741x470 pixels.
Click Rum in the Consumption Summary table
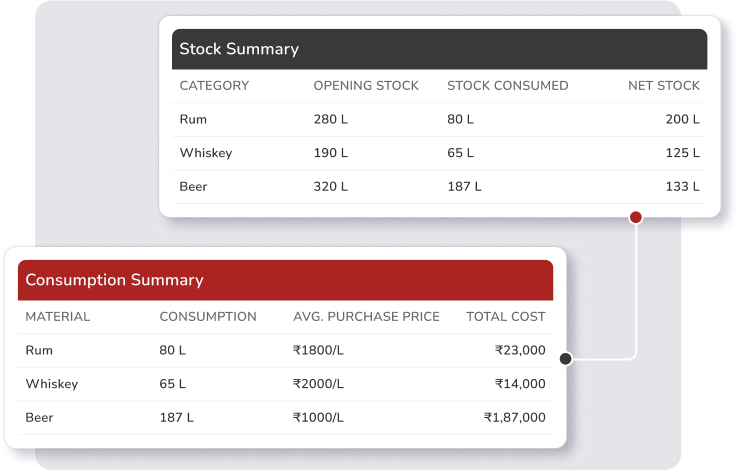[x=39, y=351]
